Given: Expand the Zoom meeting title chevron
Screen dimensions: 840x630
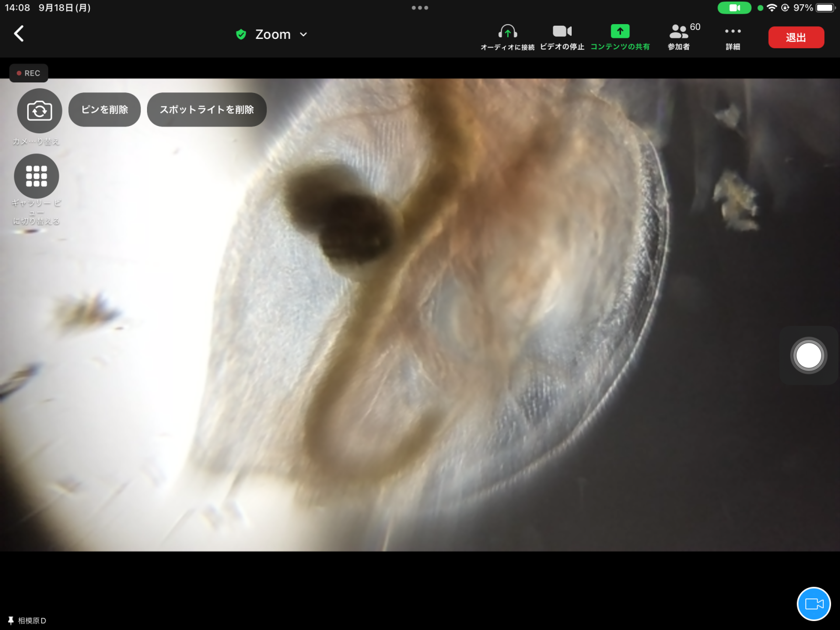Looking at the screenshot, I should coord(303,35).
